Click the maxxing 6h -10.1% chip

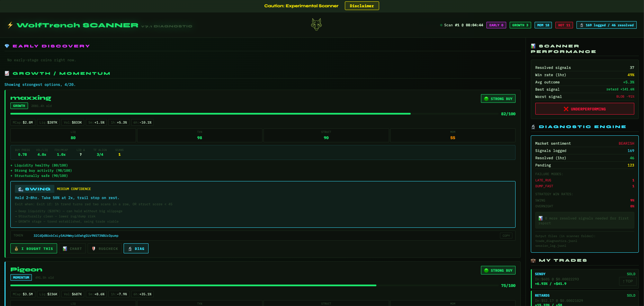[143, 123]
